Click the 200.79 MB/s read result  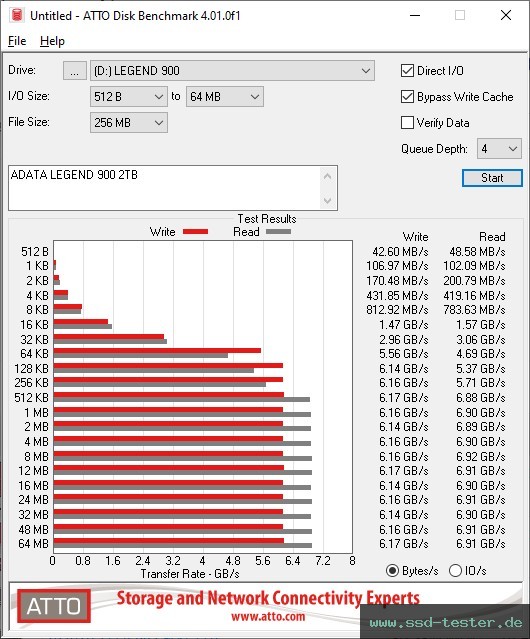(474, 281)
